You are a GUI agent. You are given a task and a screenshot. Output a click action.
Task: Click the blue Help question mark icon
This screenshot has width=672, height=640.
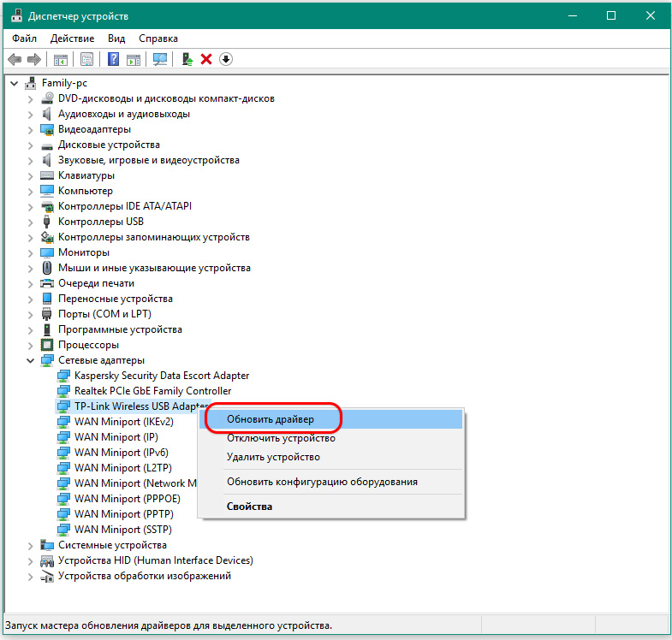pyautogui.click(x=113, y=59)
